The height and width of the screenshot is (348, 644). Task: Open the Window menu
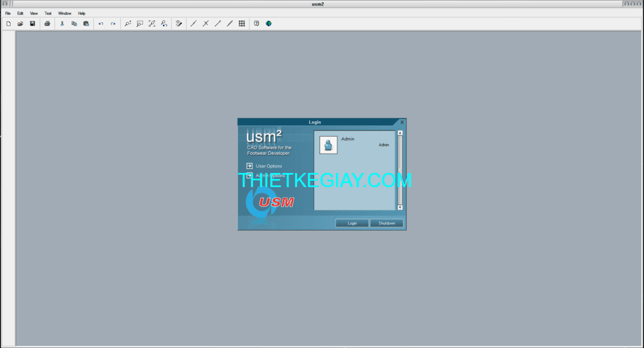[64, 13]
